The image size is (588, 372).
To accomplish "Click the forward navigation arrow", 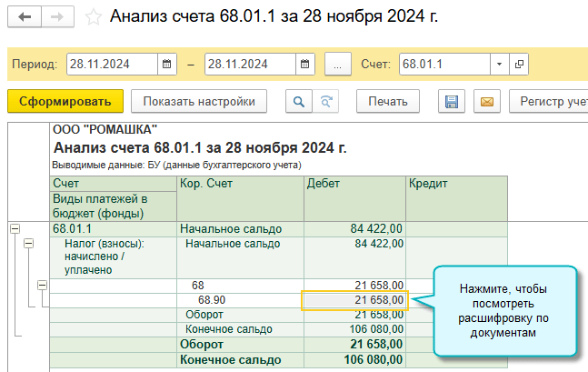I will (57, 17).
